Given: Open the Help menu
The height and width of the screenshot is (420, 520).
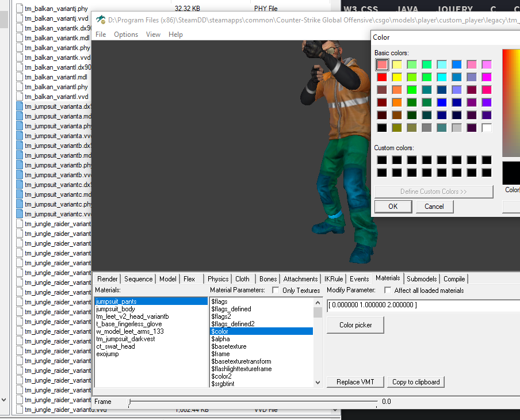Looking at the screenshot, I should click(175, 35).
